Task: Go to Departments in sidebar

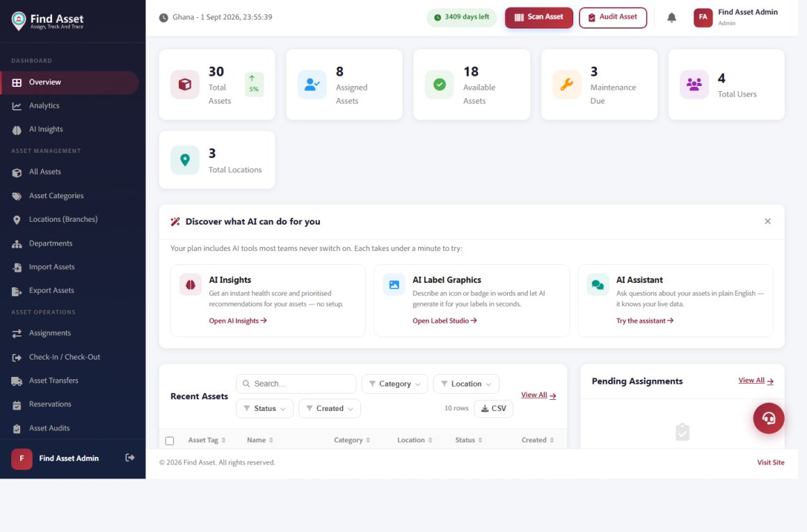Action: [70, 243]
